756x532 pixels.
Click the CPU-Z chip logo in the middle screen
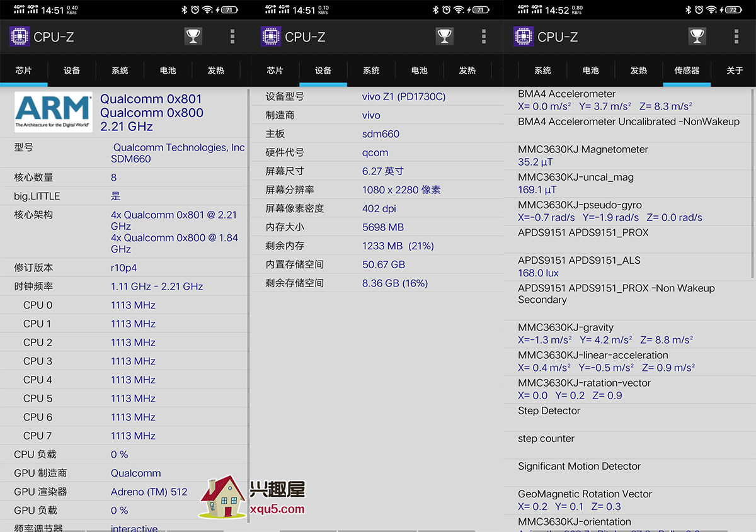(x=271, y=37)
